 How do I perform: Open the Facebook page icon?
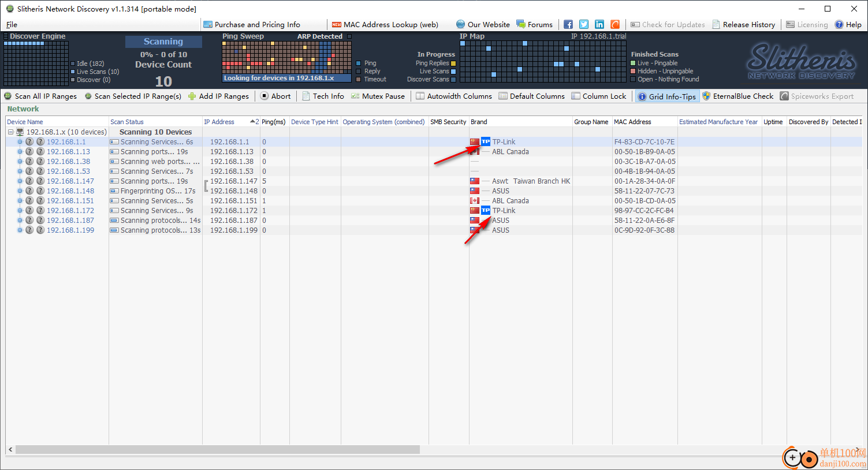[x=568, y=24]
